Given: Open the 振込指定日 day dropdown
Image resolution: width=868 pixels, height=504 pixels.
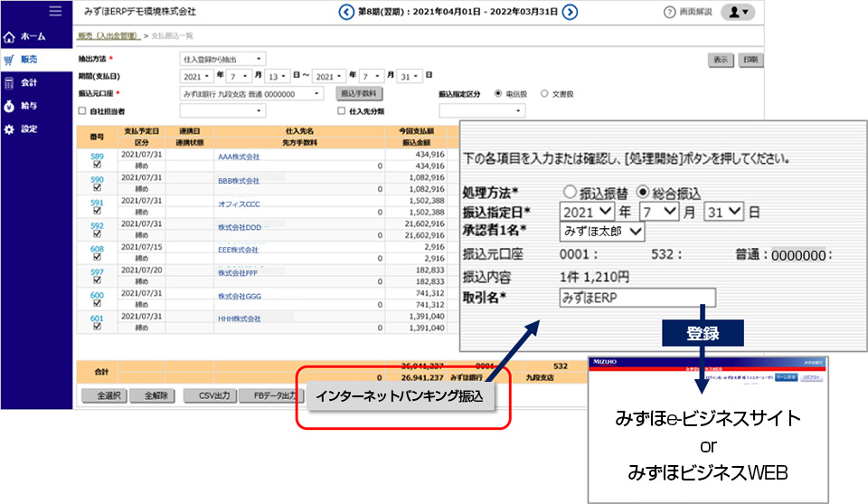Looking at the screenshot, I should (x=723, y=212).
